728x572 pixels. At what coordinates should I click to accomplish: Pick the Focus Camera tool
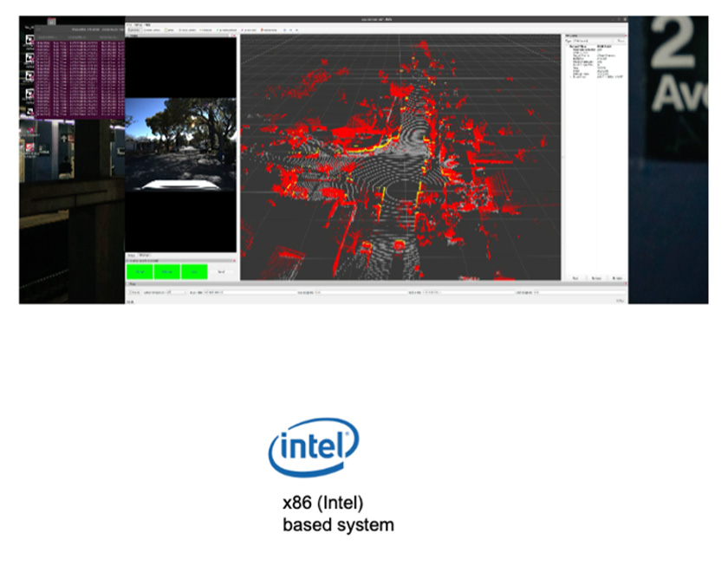[x=188, y=29]
